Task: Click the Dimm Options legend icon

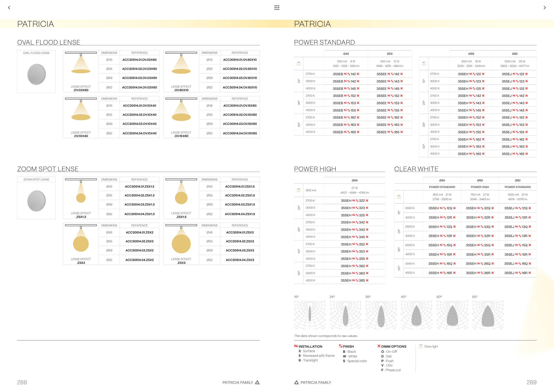Action: (379, 346)
